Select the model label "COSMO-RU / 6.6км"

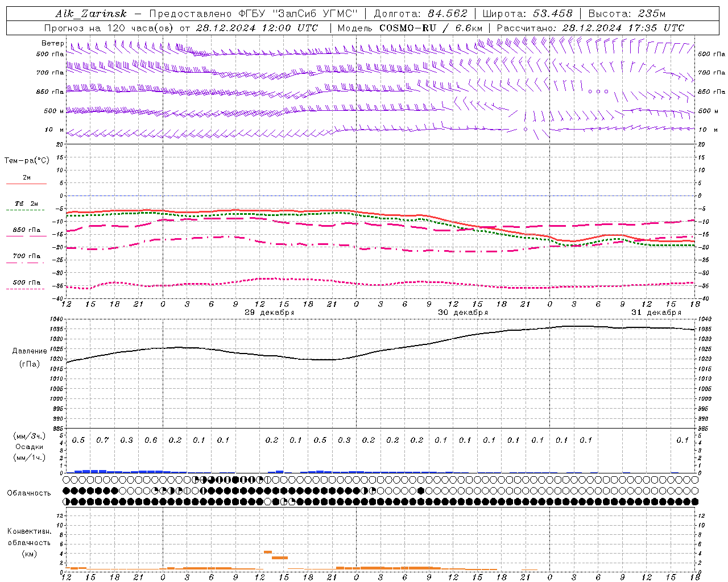(431, 28)
